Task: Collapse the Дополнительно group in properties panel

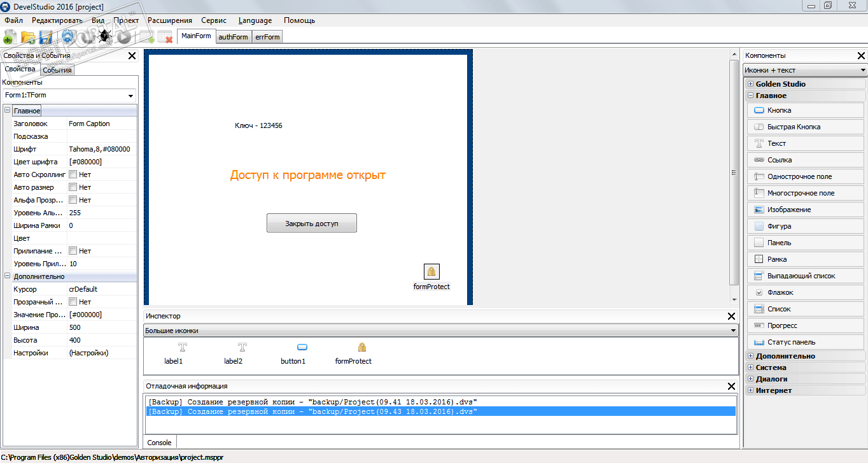Action: [7, 276]
